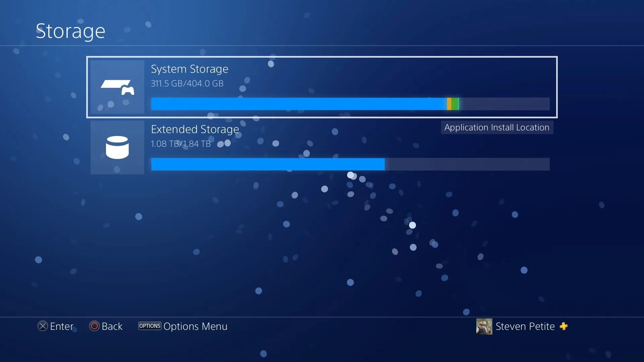The height and width of the screenshot is (362, 644).
Task: Click the PS4 console icon
Action: pyautogui.click(x=116, y=86)
